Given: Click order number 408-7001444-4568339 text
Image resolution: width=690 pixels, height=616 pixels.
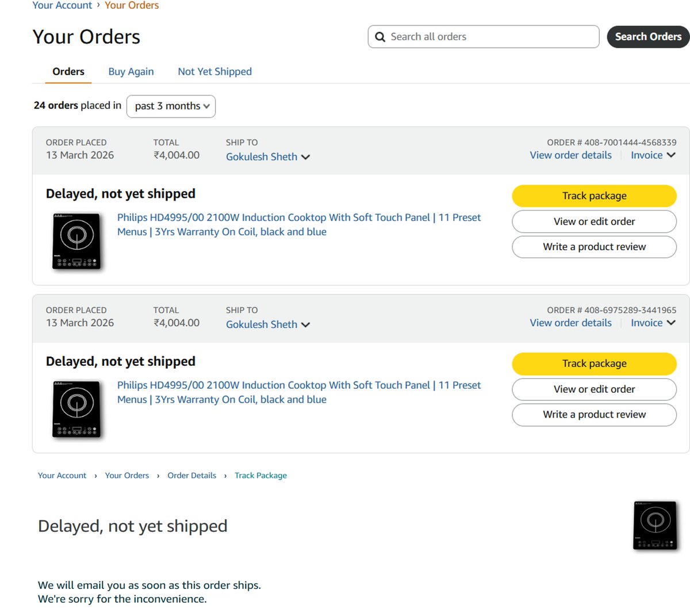Looking at the screenshot, I should click(x=630, y=142).
